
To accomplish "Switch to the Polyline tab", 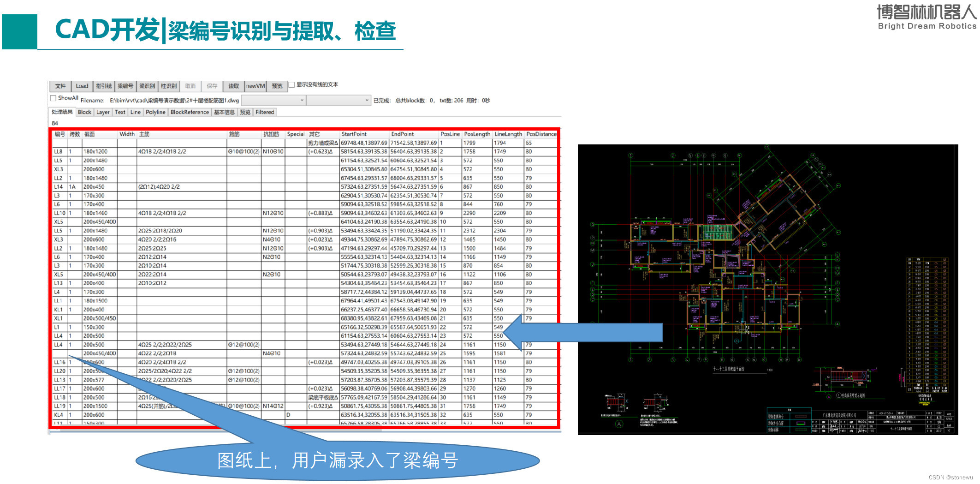I will (x=155, y=112).
